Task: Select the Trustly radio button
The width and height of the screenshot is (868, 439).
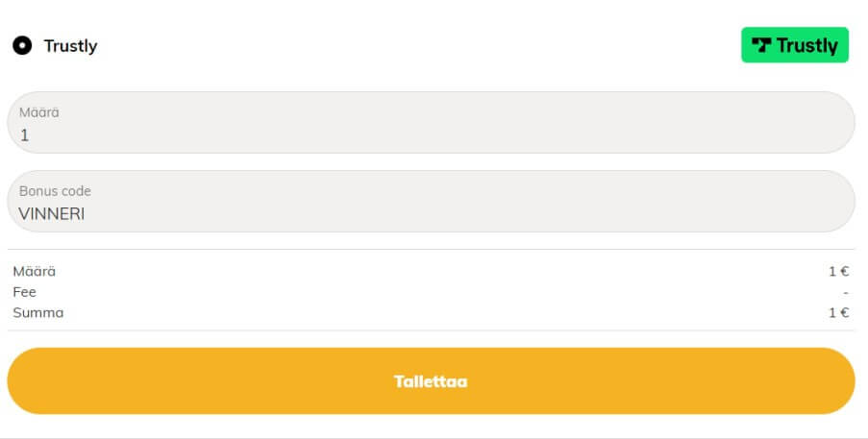Action: (x=22, y=45)
